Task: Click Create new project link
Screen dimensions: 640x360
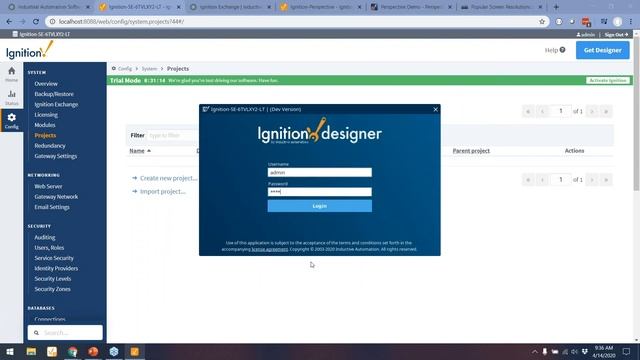Action: pyautogui.click(x=168, y=178)
